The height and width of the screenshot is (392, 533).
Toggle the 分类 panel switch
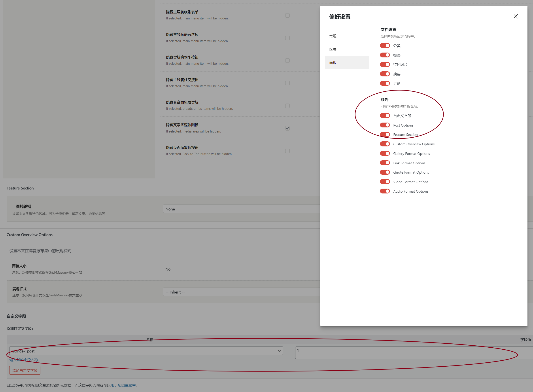384,45
